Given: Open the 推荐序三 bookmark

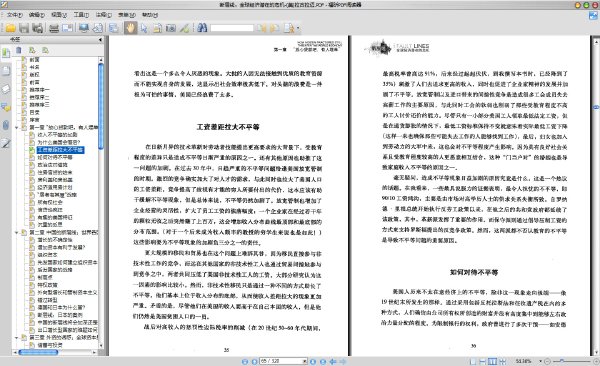Looking at the screenshot, I should (x=39, y=105).
